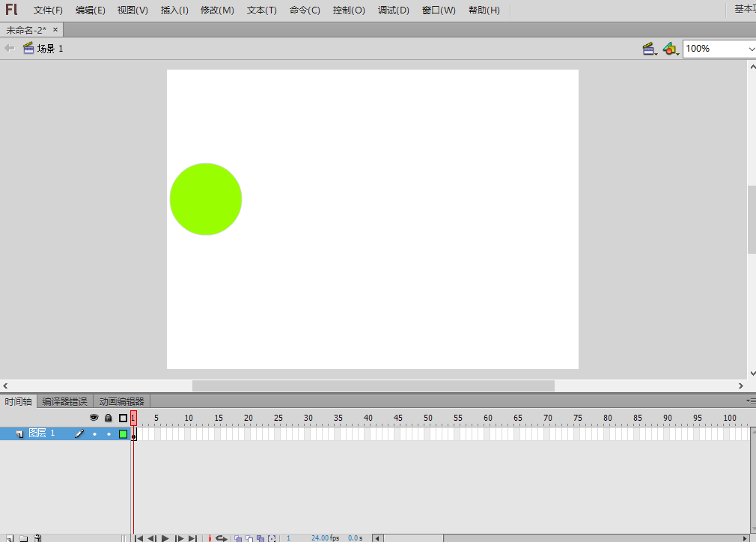756x542 pixels.
Task: Switch to the 编译器错误 tab
Action: pyautogui.click(x=64, y=401)
